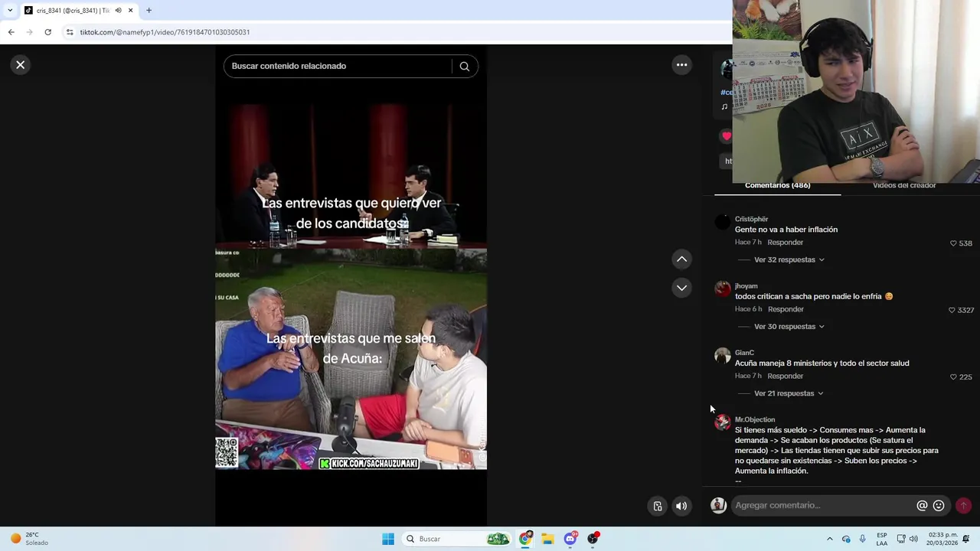Open the 26°C Soleado weather widget
This screenshot has height=551, width=980.
(31, 539)
